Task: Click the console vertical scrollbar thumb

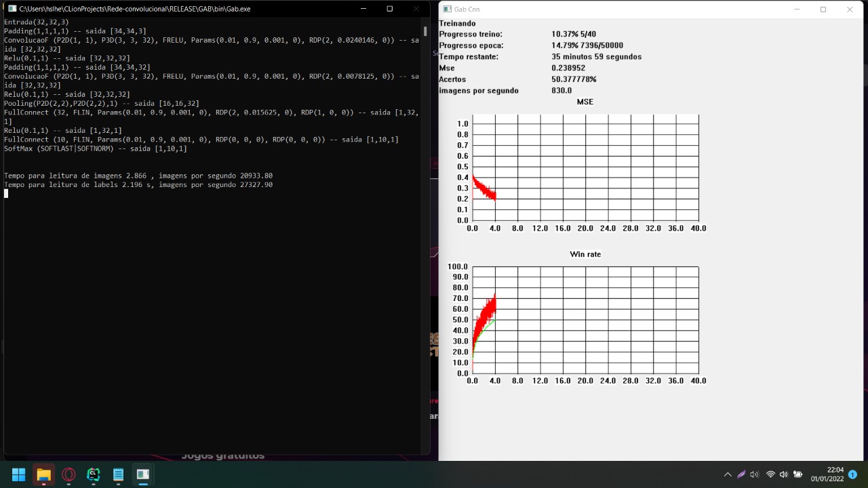Action: (x=425, y=31)
